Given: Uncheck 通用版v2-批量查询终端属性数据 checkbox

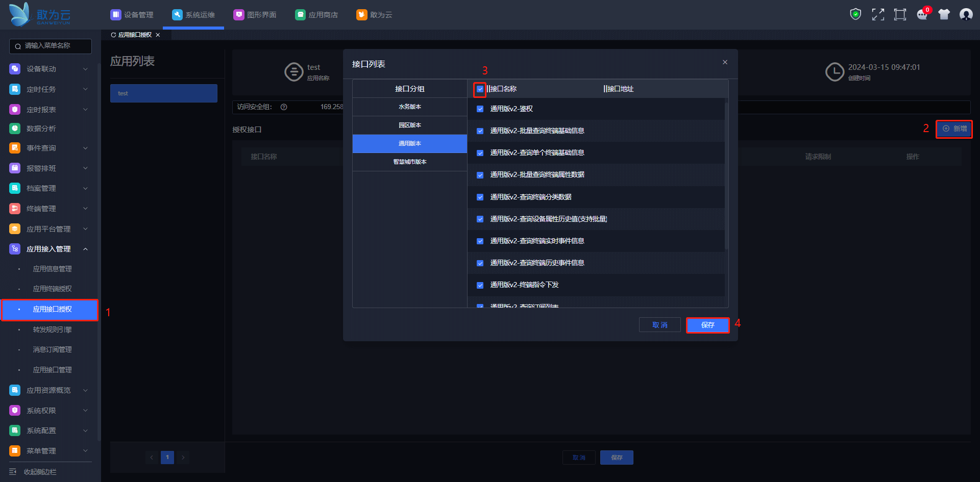Looking at the screenshot, I should [480, 175].
